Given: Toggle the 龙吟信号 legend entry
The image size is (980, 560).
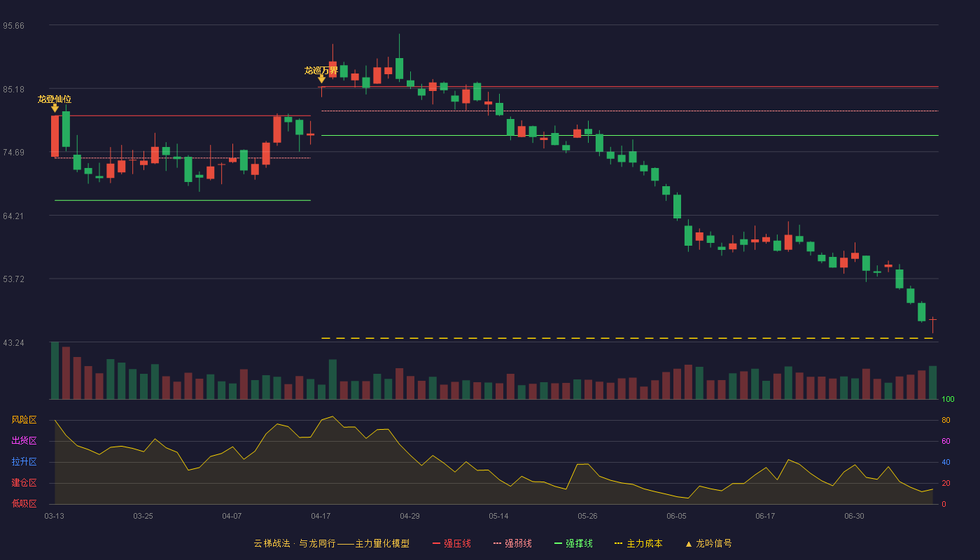Looking at the screenshot, I should (x=708, y=543).
